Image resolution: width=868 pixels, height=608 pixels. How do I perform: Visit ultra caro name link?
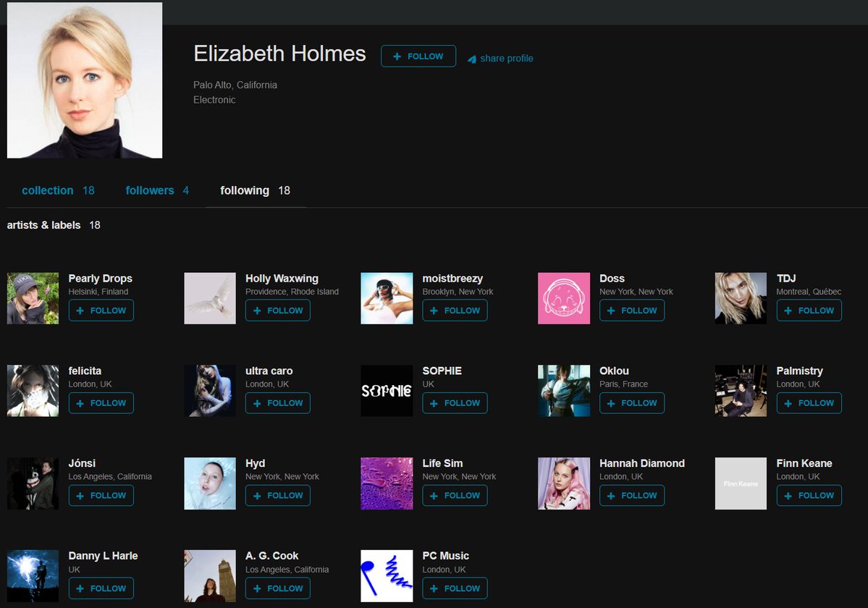tap(269, 371)
